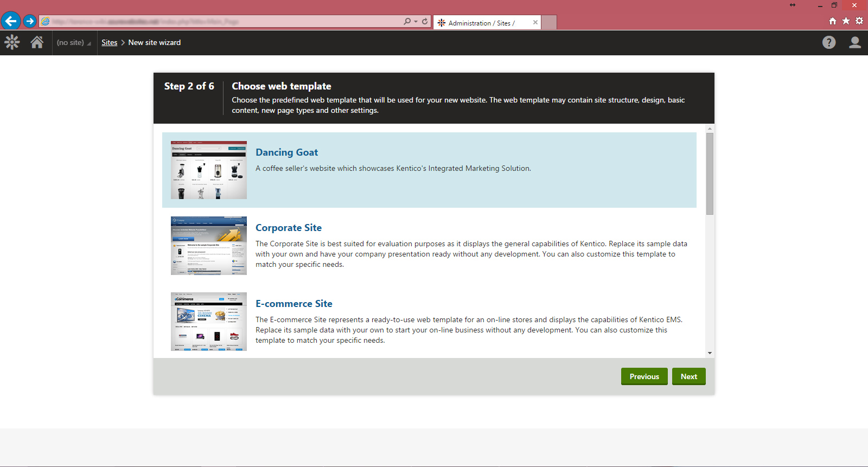
Task: Click the Corporate Site description paragraph
Action: click(x=471, y=254)
